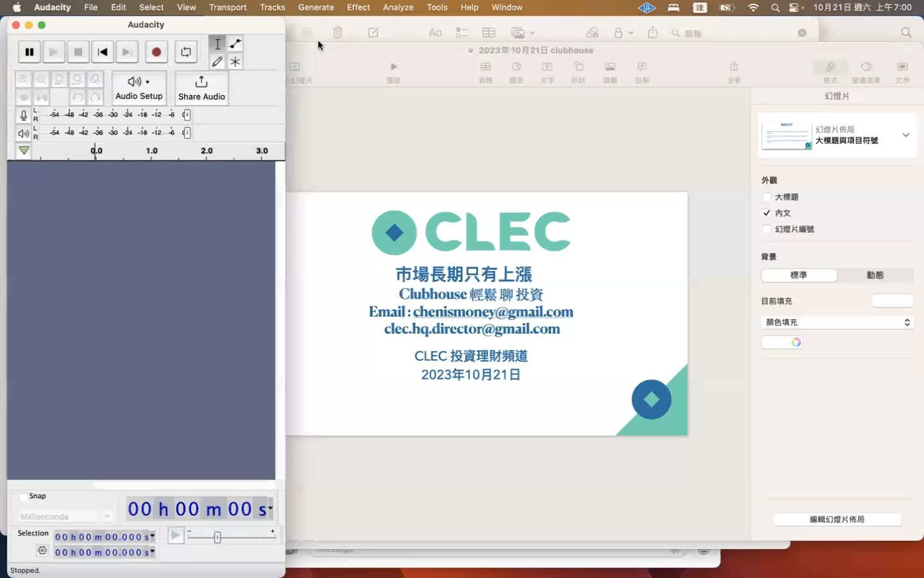Open Control Center in menu bar
Screen dimensions: 924x578
796,7
